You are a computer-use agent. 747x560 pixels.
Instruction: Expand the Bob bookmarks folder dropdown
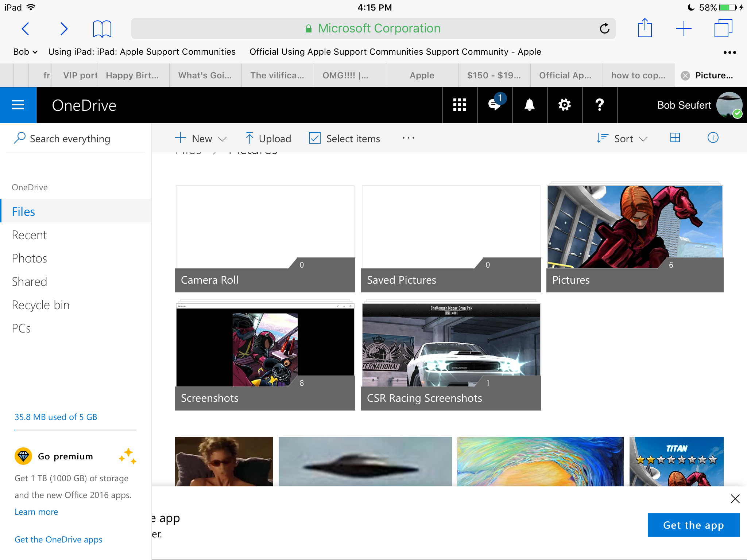pos(25,52)
